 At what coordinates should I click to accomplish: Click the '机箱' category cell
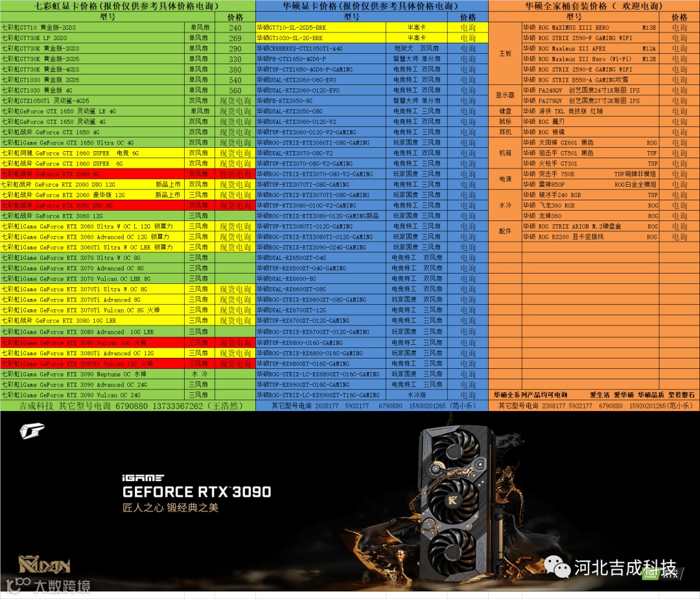click(505, 153)
